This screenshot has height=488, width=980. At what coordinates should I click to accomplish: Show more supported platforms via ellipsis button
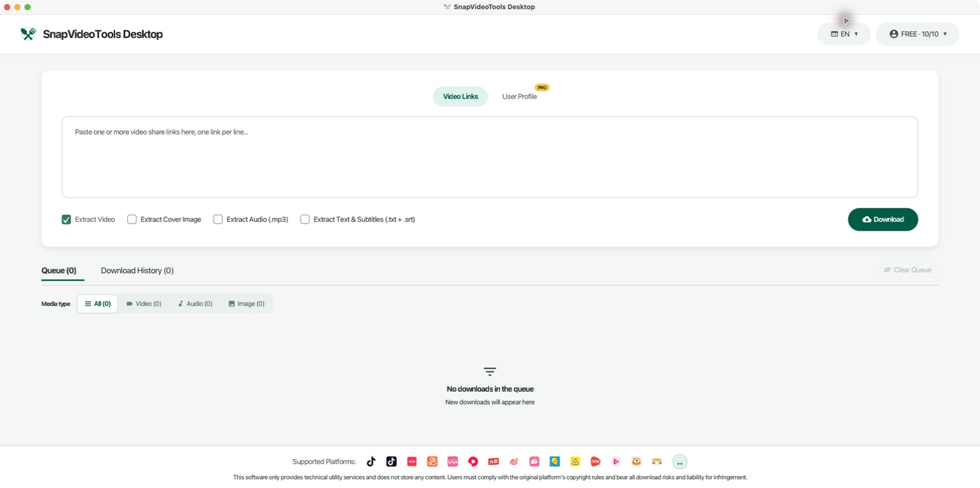tap(679, 461)
